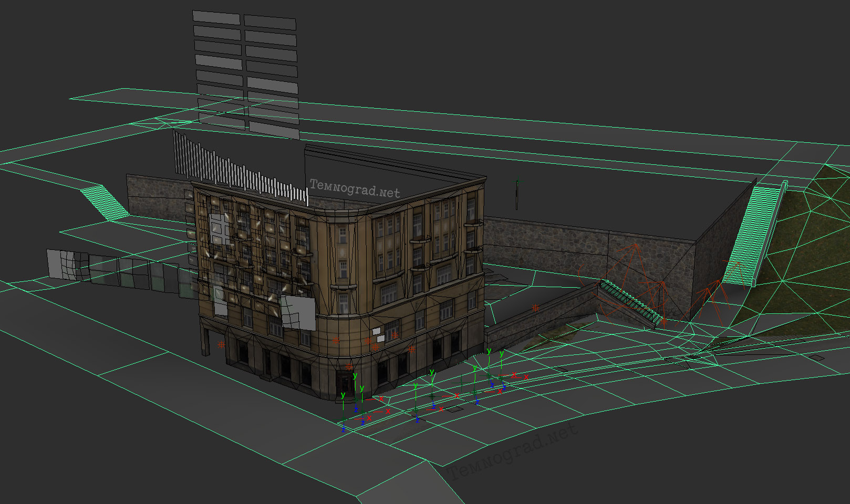Viewport: 850px width, 504px height.
Task: Select the red point marker on the low stone wall
Action: click(535, 308)
